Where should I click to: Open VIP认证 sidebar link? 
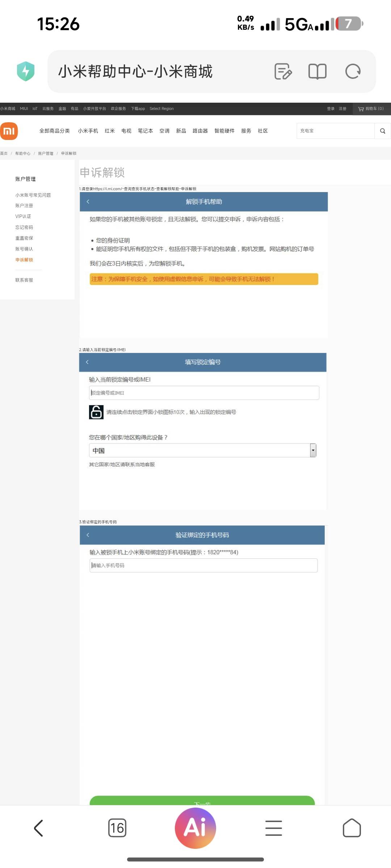point(23,216)
